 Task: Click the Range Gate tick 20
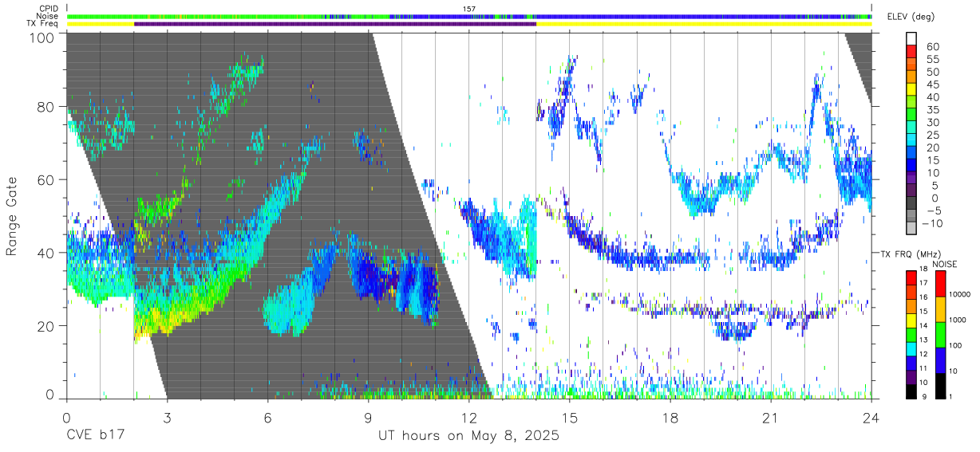click(46, 326)
